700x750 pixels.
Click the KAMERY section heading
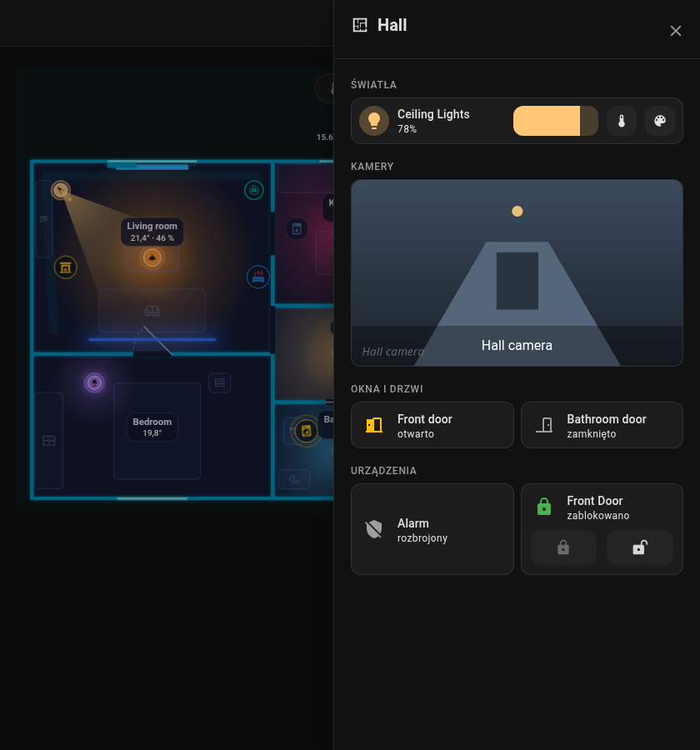[x=372, y=167]
